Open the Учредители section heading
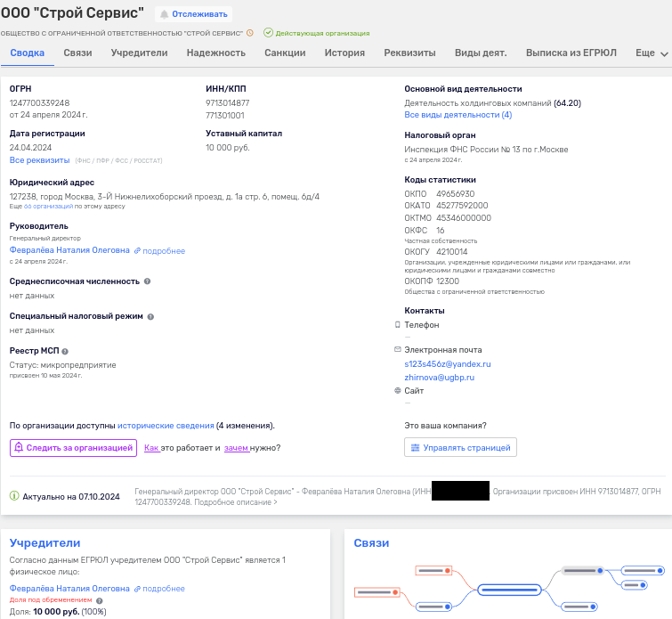 [x=45, y=542]
